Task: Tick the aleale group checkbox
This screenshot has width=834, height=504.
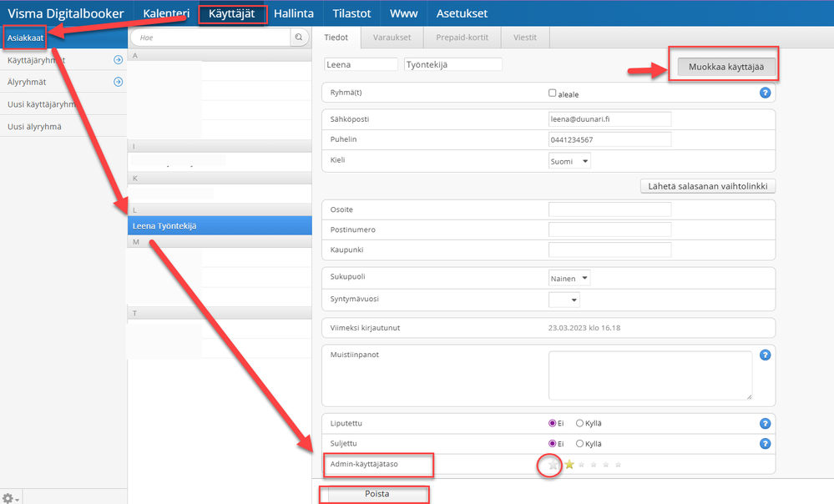Action: coord(552,93)
